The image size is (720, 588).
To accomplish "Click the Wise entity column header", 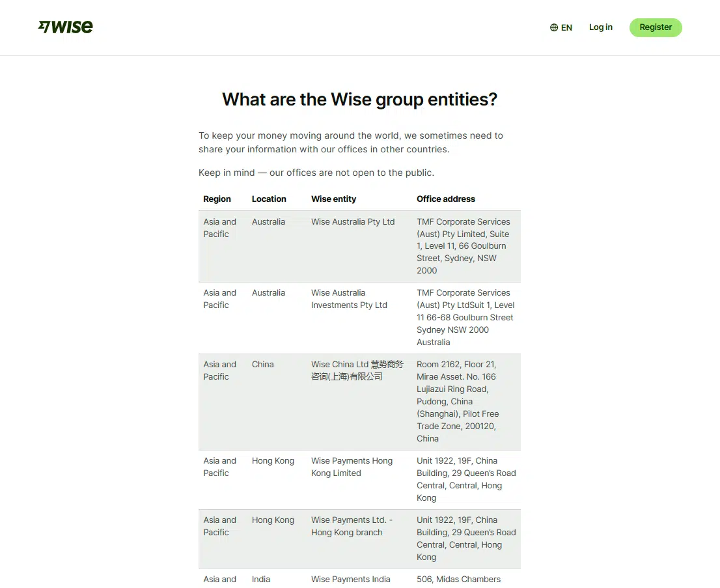I will [x=333, y=199].
